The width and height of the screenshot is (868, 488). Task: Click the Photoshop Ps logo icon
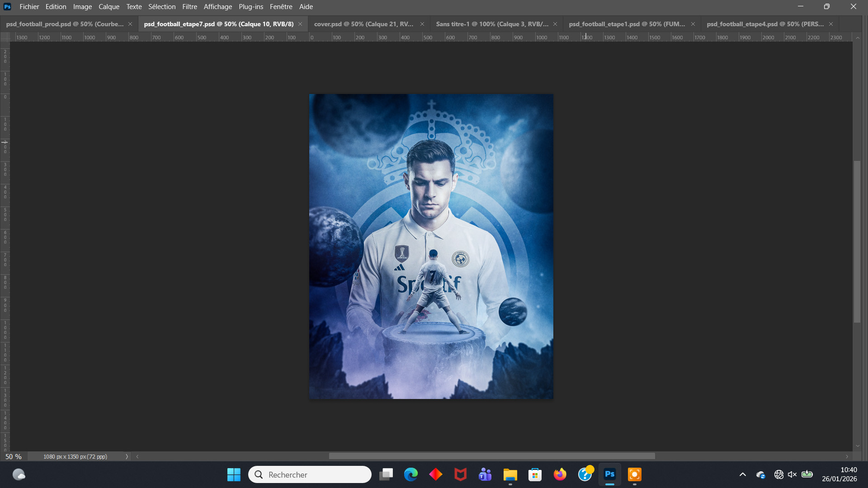pyautogui.click(x=7, y=7)
